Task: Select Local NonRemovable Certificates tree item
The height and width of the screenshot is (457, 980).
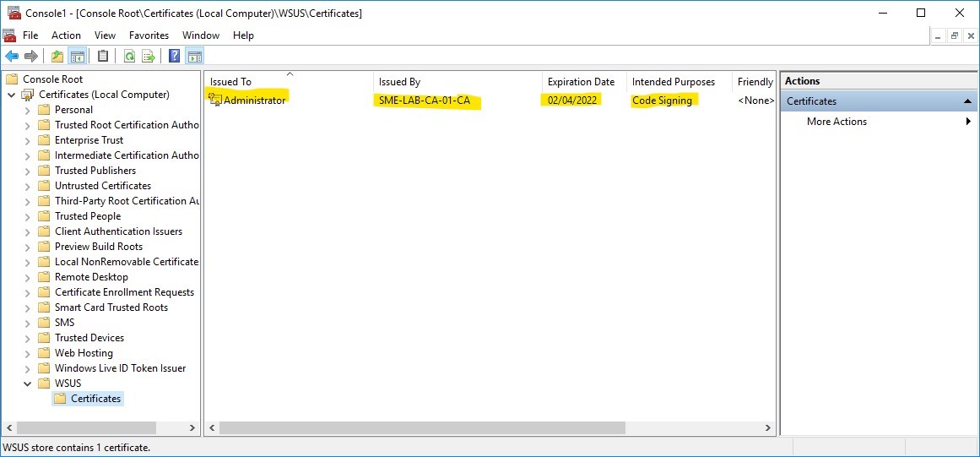Action: (x=127, y=262)
